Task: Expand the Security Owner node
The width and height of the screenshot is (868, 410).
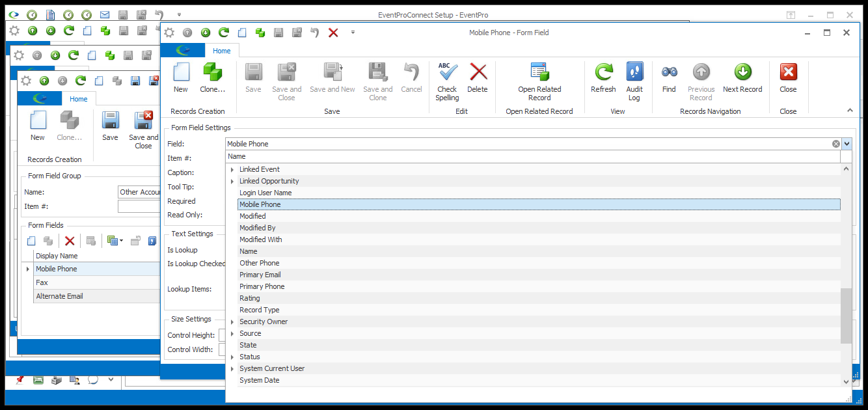Action: (x=232, y=322)
